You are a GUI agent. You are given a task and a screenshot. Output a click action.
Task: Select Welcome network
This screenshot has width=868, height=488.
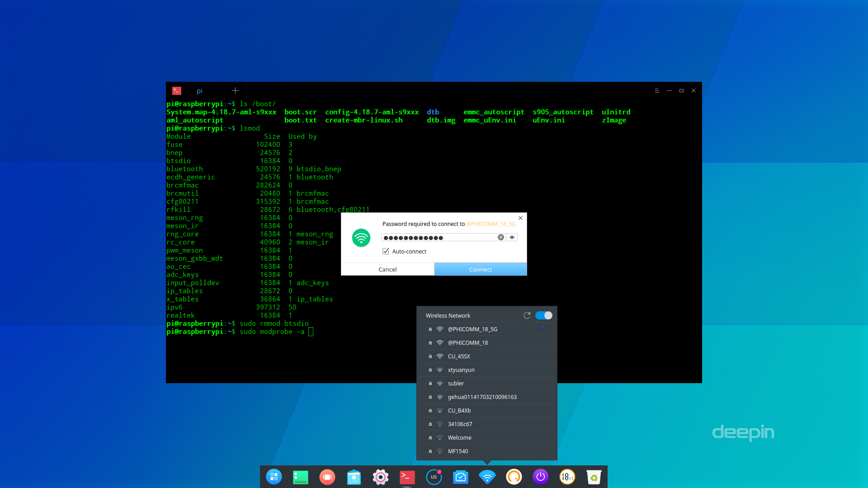pyautogui.click(x=487, y=438)
